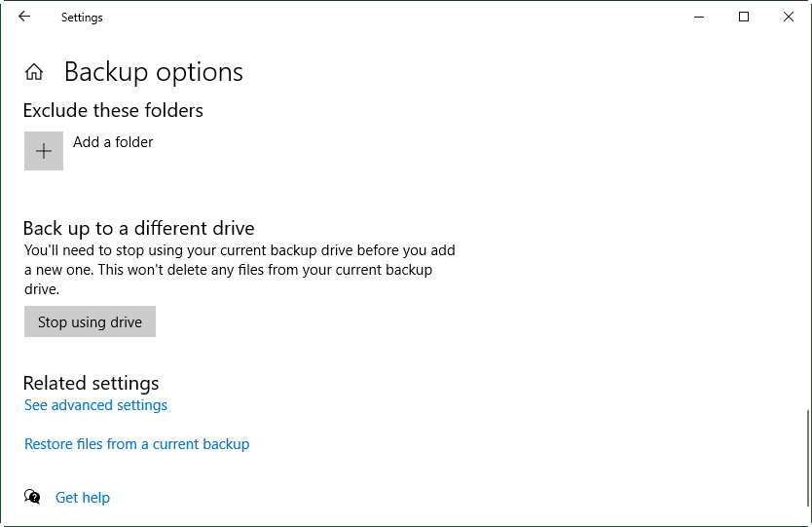This screenshot has width=812, height=527.
Task: Maximize the Settings window
Action: 744,17
